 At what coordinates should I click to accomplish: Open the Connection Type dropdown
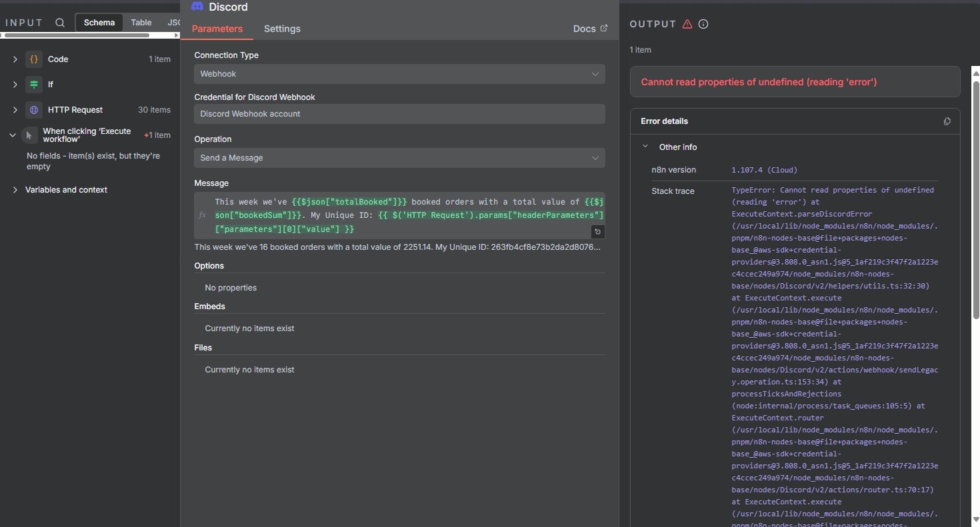pyautogui.click(x=399, y=74)
